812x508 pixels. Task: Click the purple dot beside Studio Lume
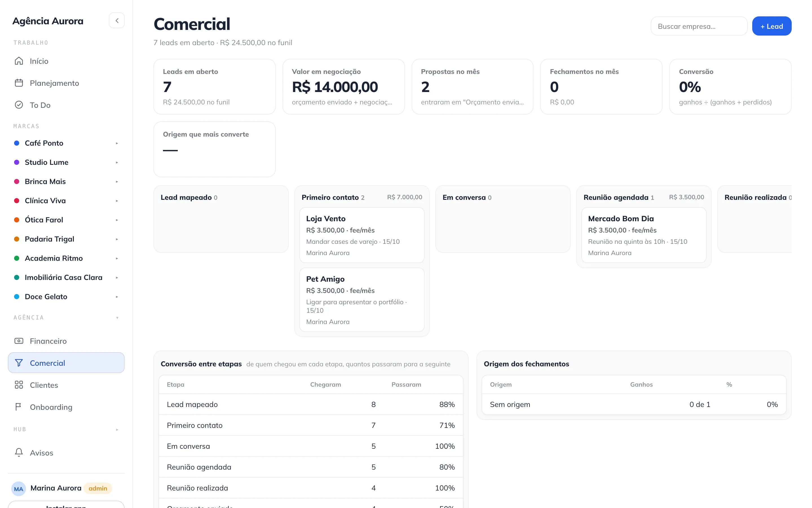tap(16, 162)
